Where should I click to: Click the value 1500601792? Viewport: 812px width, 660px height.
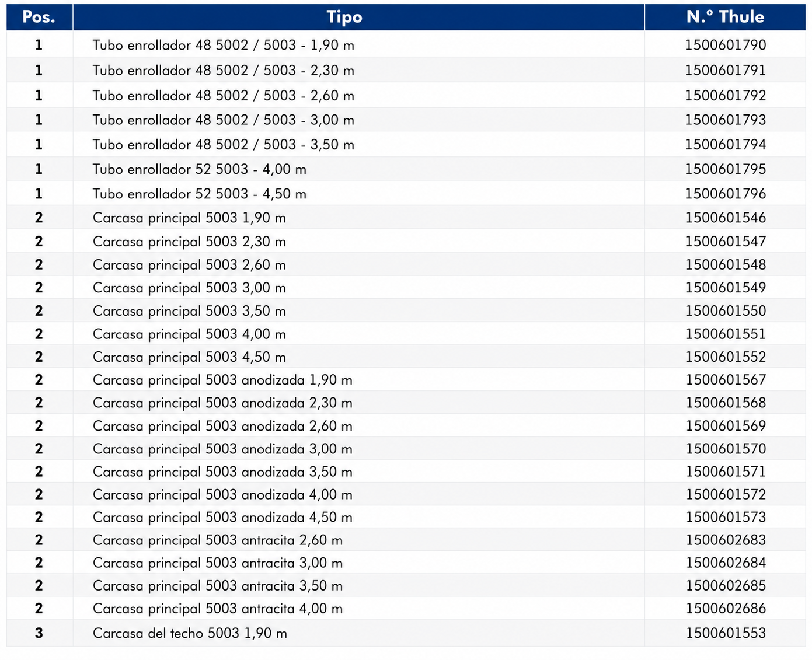pyautogui.click(x=726, y=95)
